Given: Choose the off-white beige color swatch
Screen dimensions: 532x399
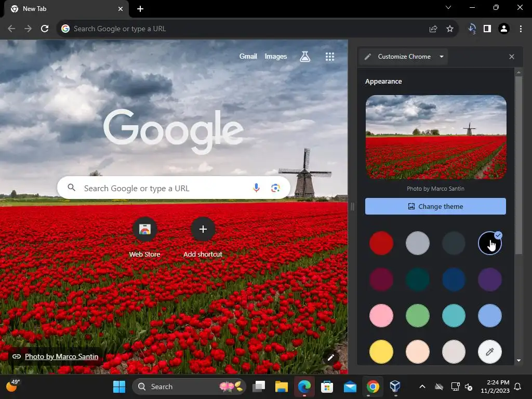Looking at the screenshot, I should pyautogui.click(x=454, y=352).
